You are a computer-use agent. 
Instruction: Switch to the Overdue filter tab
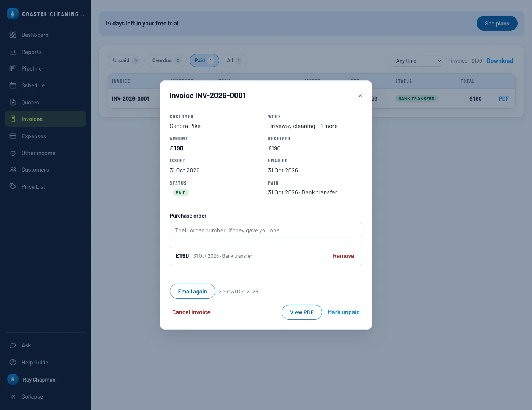coord(167,61)
